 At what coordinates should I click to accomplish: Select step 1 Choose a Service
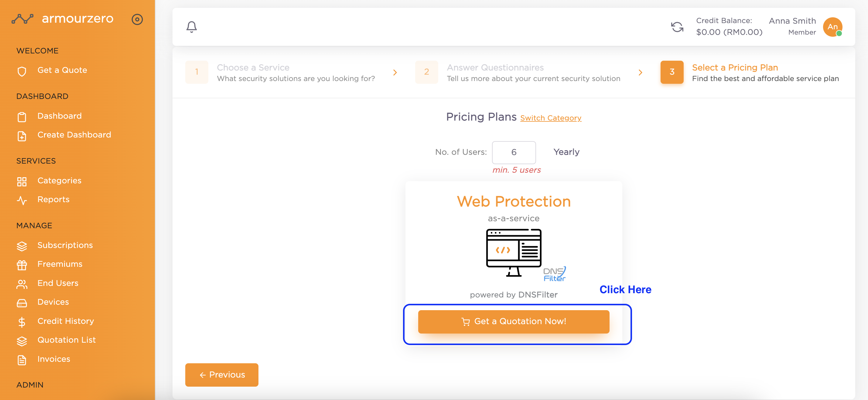(280, 73)
